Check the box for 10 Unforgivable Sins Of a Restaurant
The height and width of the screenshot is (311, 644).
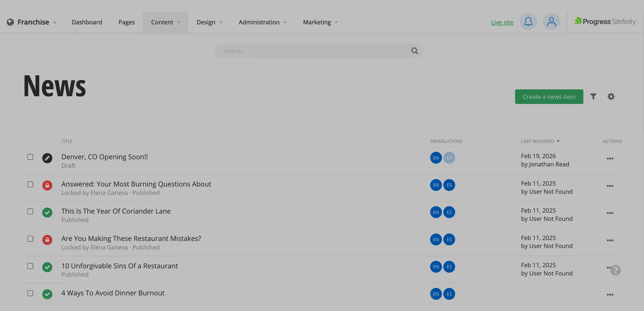click(x=30, y=266)
